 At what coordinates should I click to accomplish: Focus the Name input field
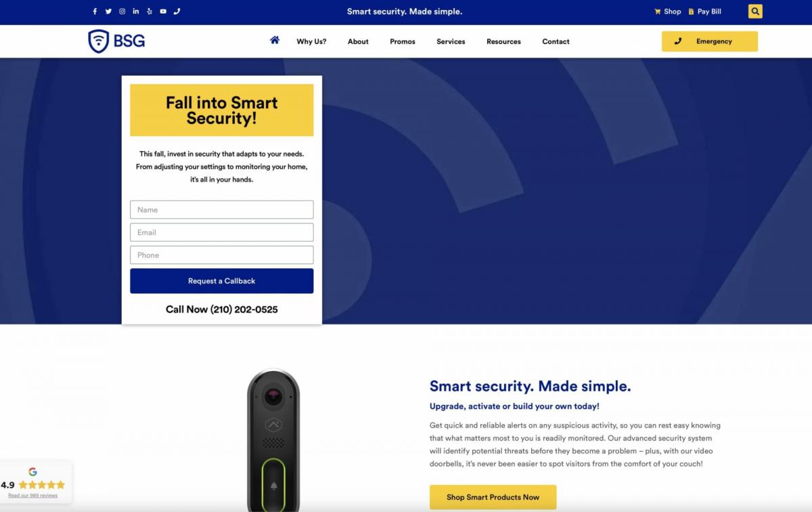tap(222, 209)
